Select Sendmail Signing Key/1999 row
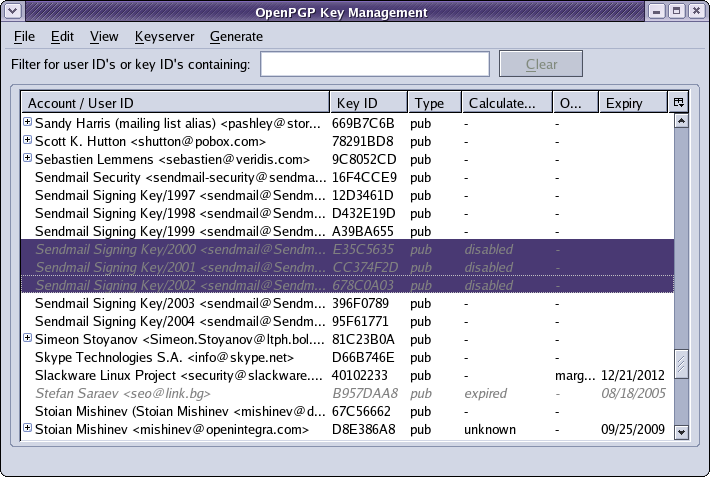Image resolution: width=710 pixels, height=477 pixels. coord(347,231)
